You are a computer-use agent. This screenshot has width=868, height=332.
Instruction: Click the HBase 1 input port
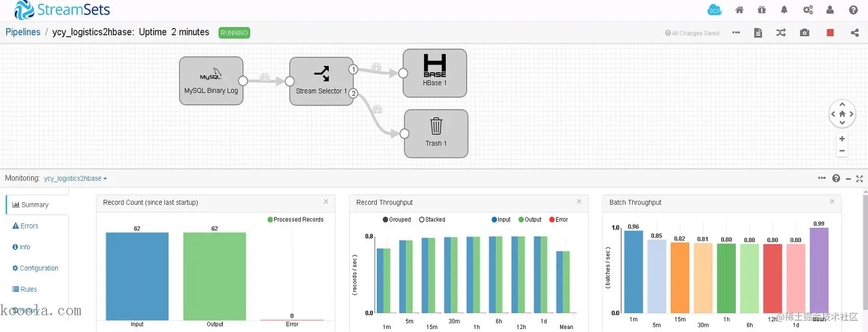403,73
